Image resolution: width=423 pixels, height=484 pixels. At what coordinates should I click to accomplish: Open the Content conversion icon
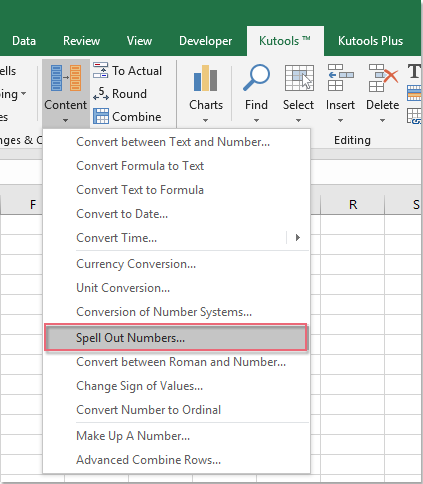tap(66, 78)
